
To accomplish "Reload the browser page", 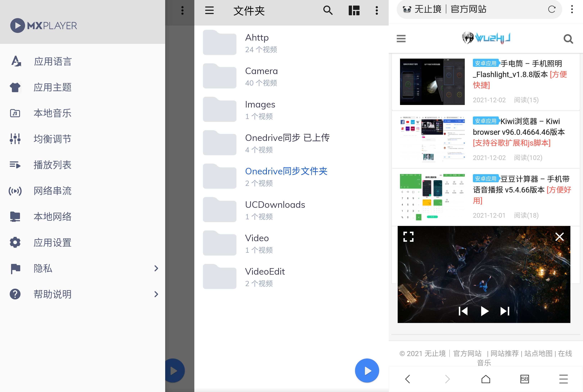I will [x=552, y=10].
